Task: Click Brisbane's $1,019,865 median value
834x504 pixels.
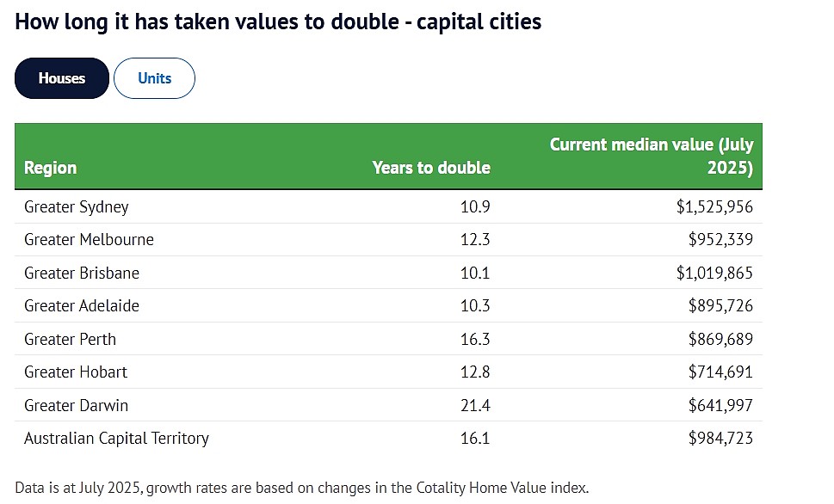Action: [x=714, y=273]
